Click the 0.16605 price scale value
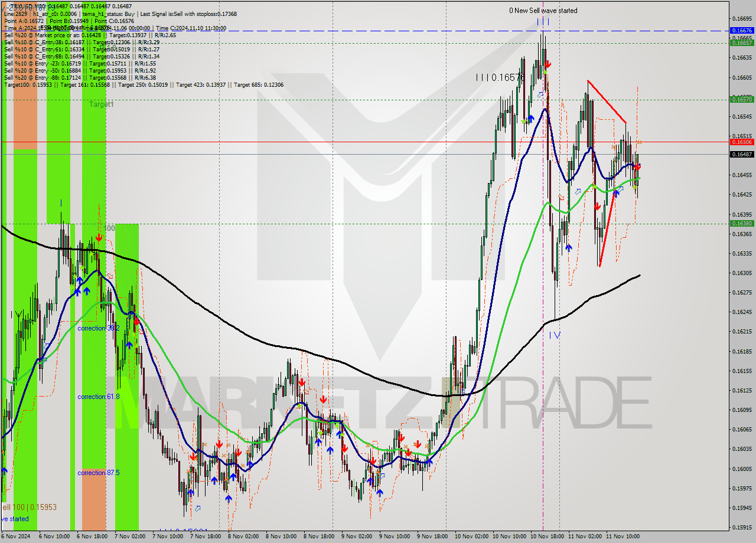Image resolution: width=756 pixels, height=543 pixels. [x=742, y=77]
